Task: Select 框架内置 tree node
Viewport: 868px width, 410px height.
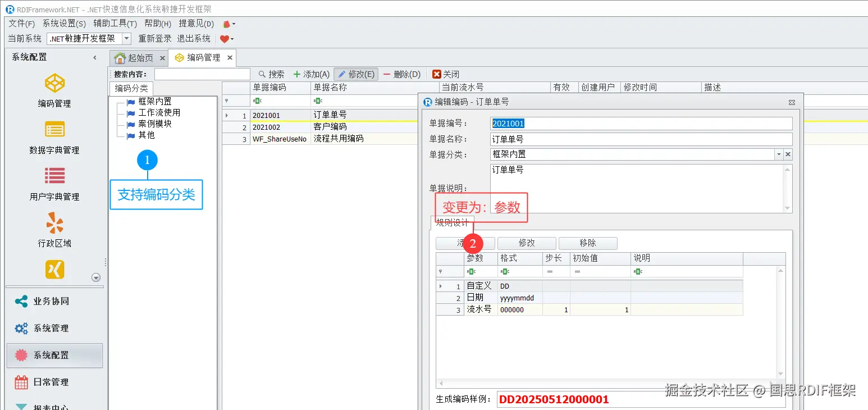Action: 154,102
